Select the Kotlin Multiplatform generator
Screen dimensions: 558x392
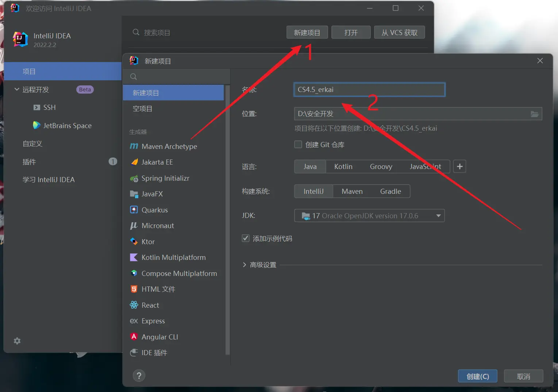(173, 257)
